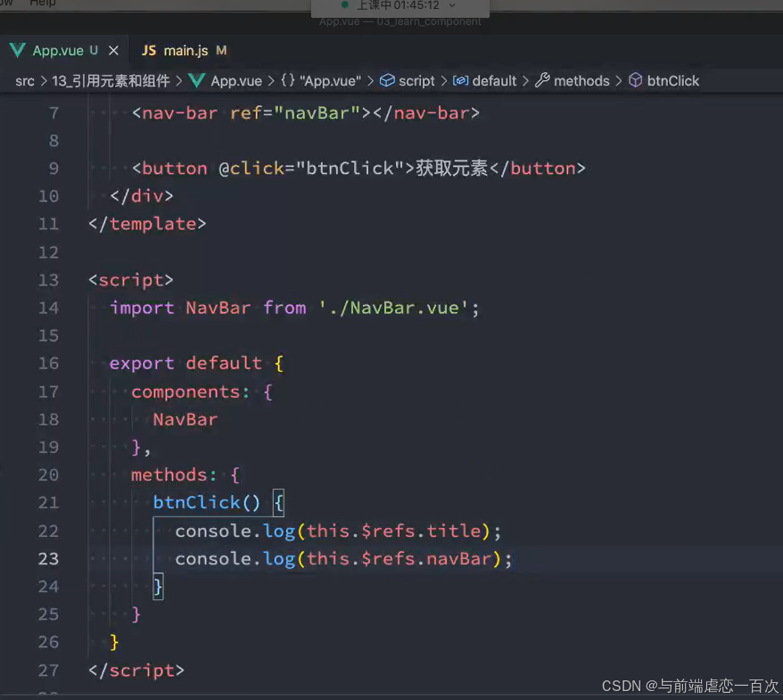Viewport: 783px width, 700px height.
Task: Click line number 16 in the gutter
Action: tap(48, 364)
